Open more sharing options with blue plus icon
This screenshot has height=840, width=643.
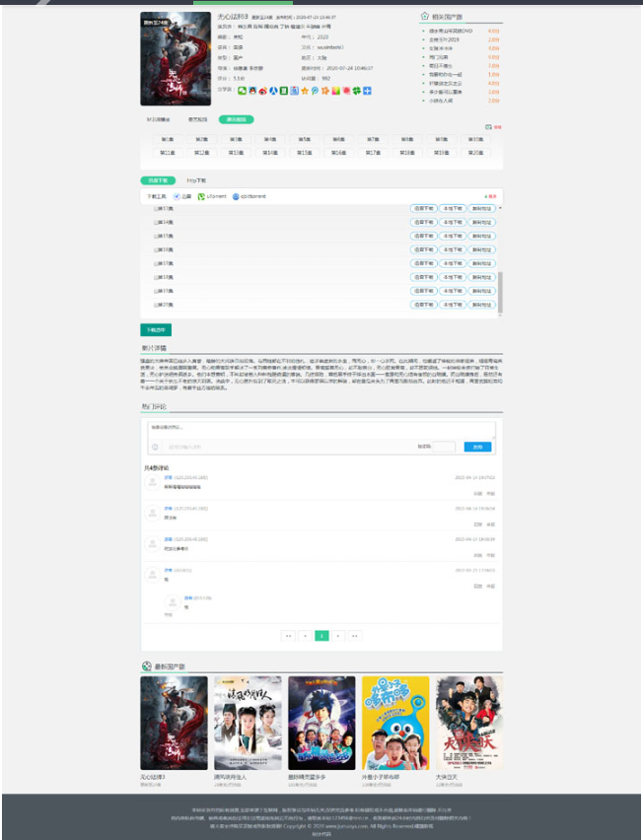(x=367, y=91)
